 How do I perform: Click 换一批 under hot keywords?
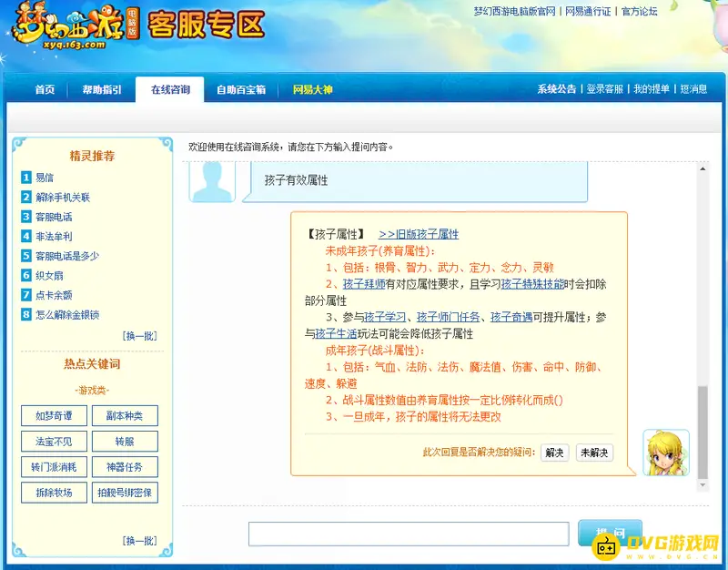tap(140, 540)
